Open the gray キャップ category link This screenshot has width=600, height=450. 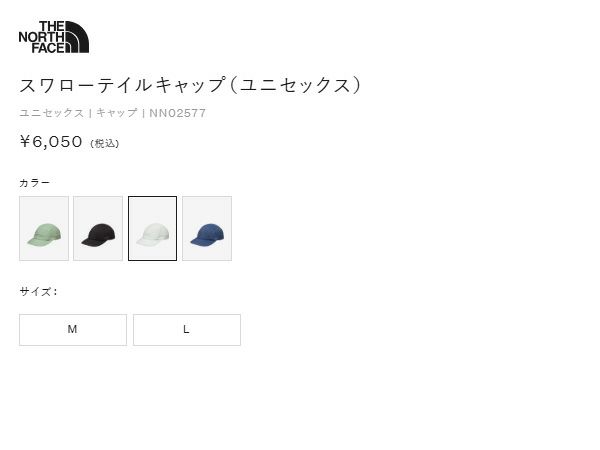tap(117, 113)
